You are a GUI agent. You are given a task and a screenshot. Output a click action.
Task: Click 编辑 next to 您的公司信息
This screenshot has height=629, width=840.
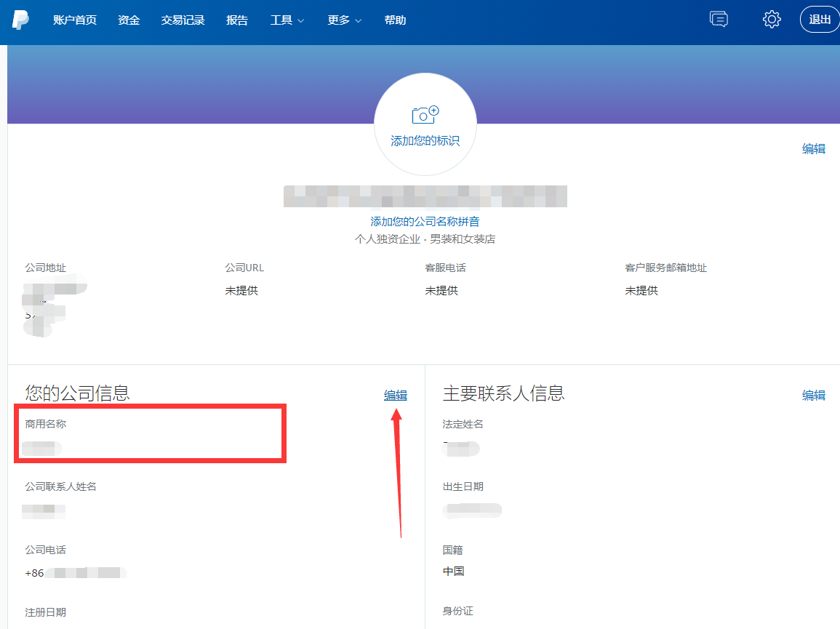click(394, 395)
